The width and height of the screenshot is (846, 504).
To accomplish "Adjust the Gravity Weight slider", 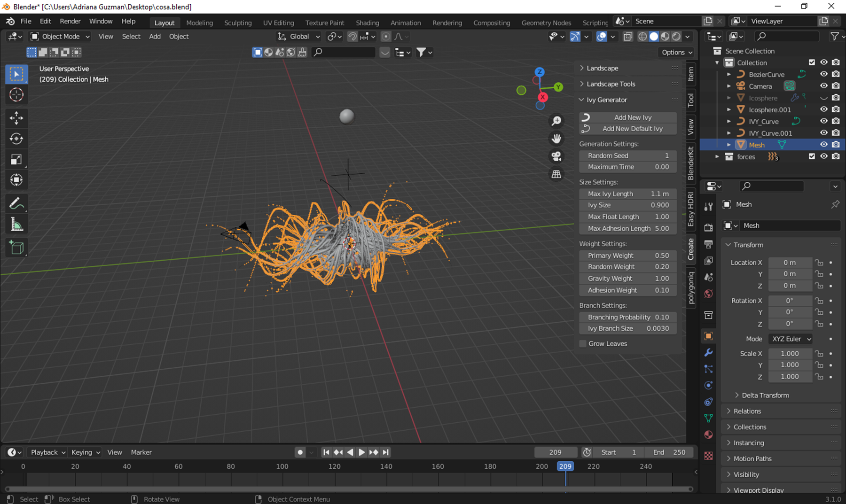I will (628, 279).
